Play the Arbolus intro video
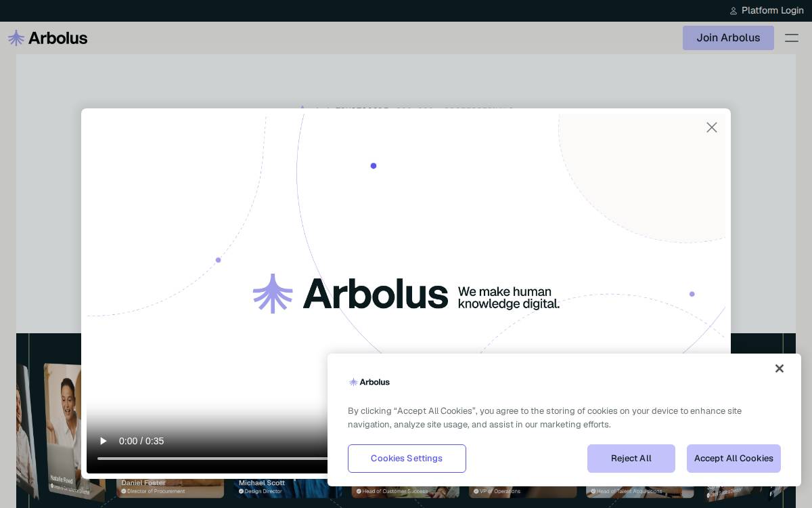Viewport: 812px width, 508px height. 103,441
